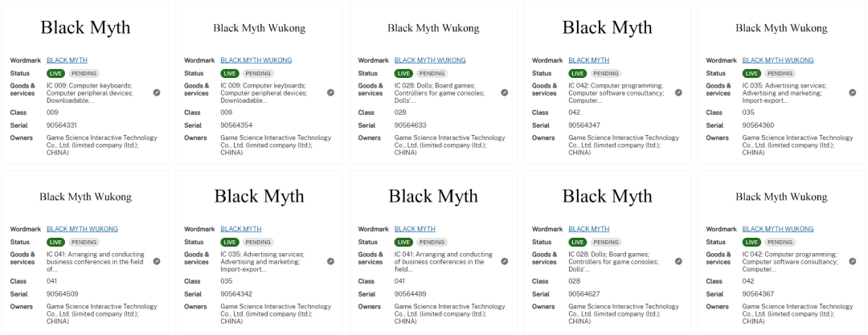This screenshot has height=335, width=868.
Task: Click Black Myth Wukong mark image above serial 90564633
Action: 433,27
